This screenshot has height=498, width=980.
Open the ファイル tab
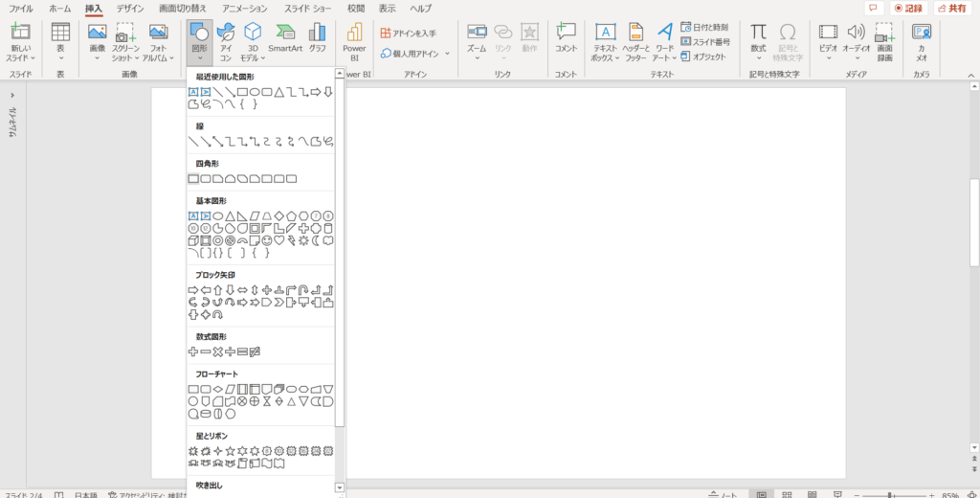click(21, 9)
